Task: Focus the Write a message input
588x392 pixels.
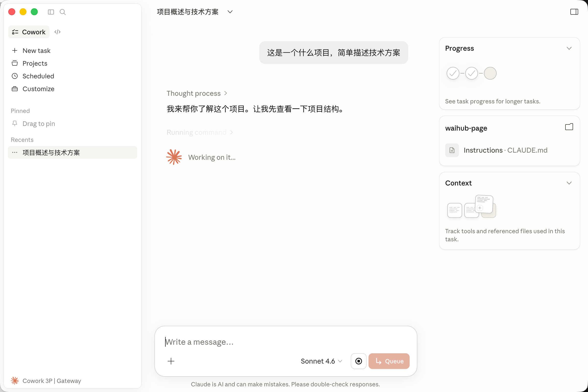Action: tap(286, 342)
